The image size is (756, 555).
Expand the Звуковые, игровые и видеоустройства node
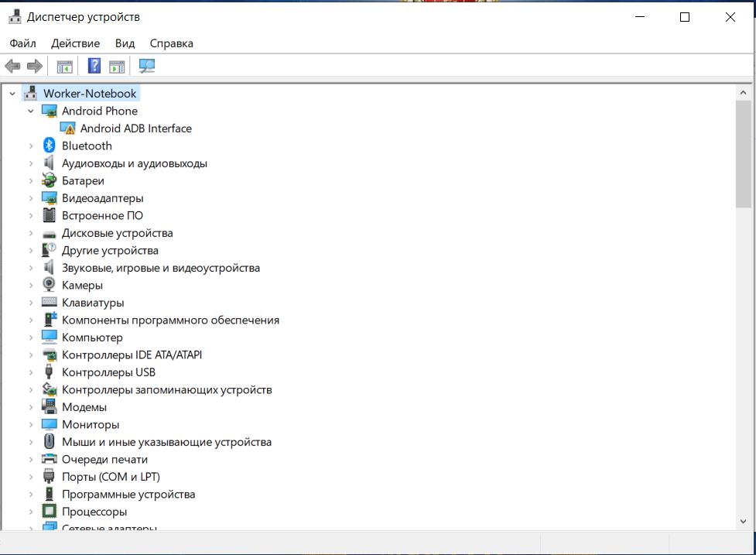pos(31,268)
